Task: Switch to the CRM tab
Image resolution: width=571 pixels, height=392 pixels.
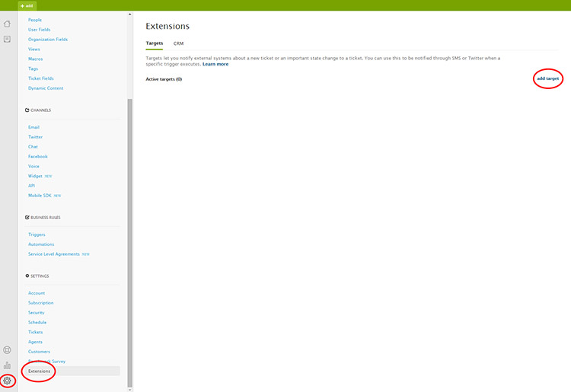Action: pyautogui.click(x=178, y=43)
